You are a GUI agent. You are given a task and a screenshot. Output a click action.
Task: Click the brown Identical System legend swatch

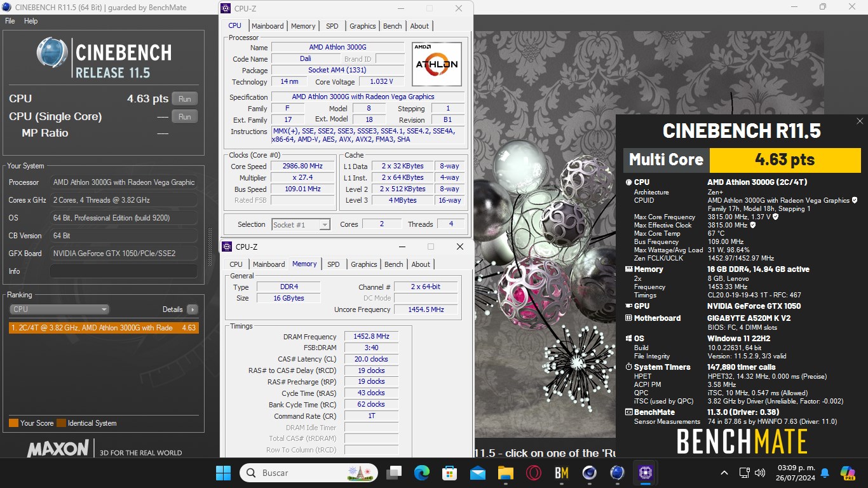[61, 423]
